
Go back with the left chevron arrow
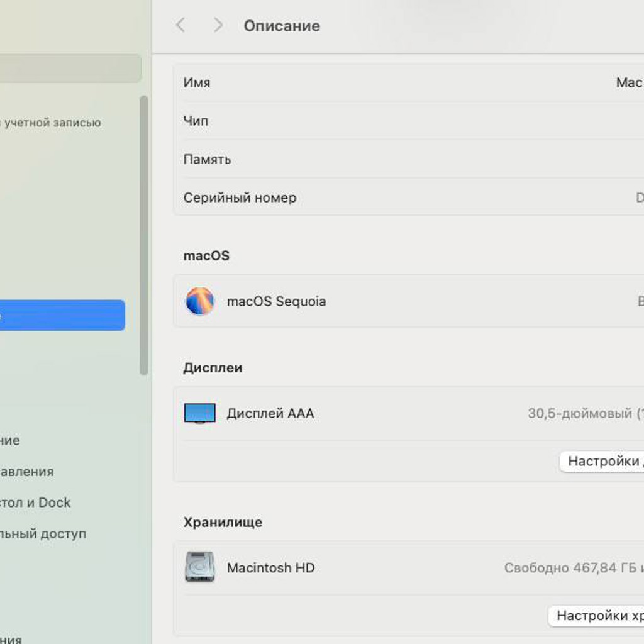(180, 25)
